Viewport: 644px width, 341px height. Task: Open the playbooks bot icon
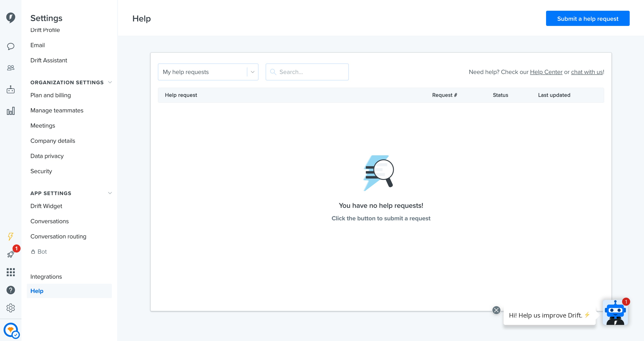[x=11, y=89]
